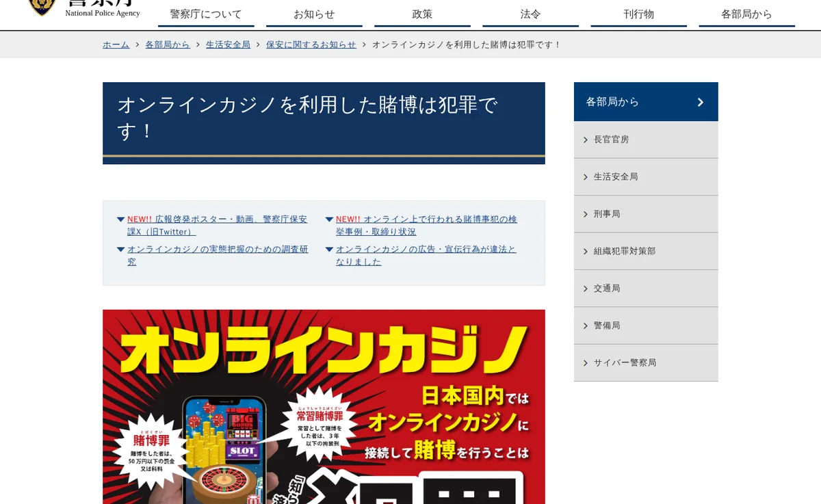Click chevron next to 長官官房

[586, 140]
